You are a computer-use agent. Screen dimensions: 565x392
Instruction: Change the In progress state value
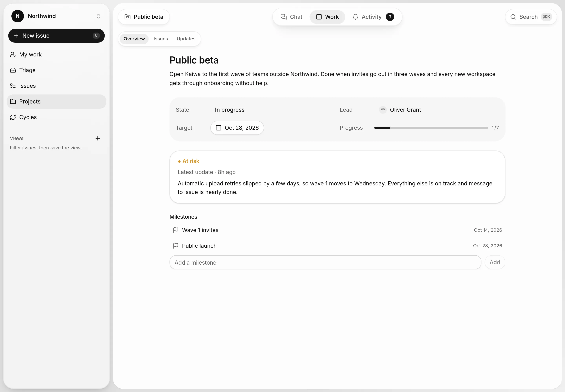coord(230,110)
